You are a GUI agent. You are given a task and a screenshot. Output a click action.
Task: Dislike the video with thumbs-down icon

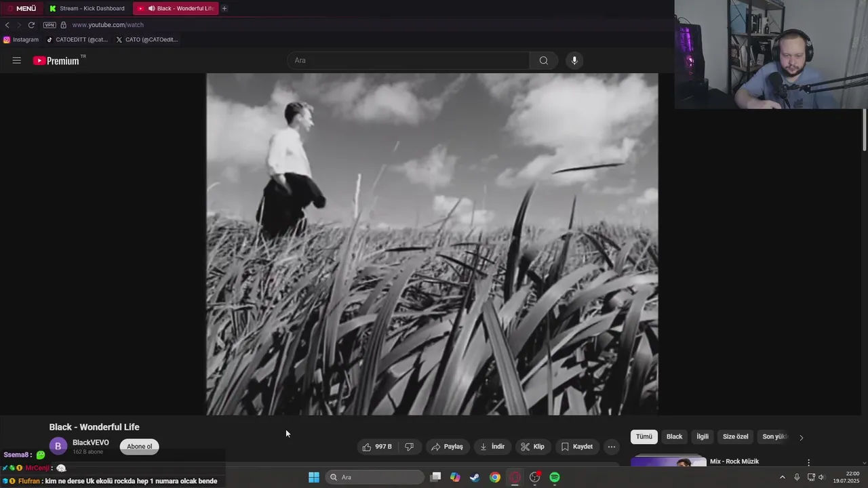(409, 447)
